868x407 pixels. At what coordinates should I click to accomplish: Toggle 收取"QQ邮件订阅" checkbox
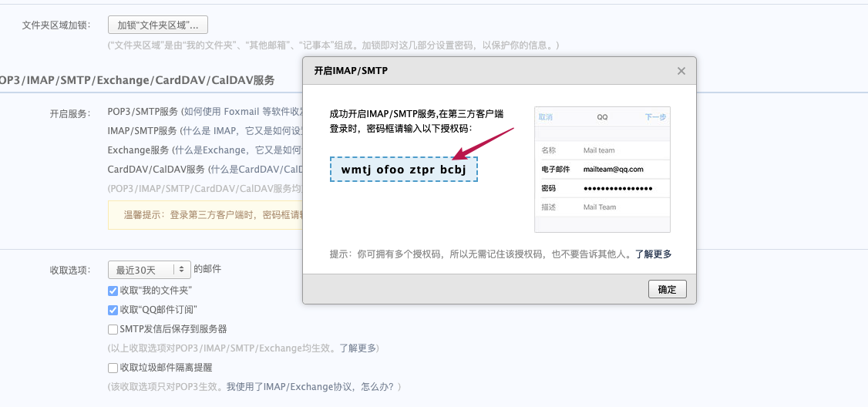(x=113, y=310)
